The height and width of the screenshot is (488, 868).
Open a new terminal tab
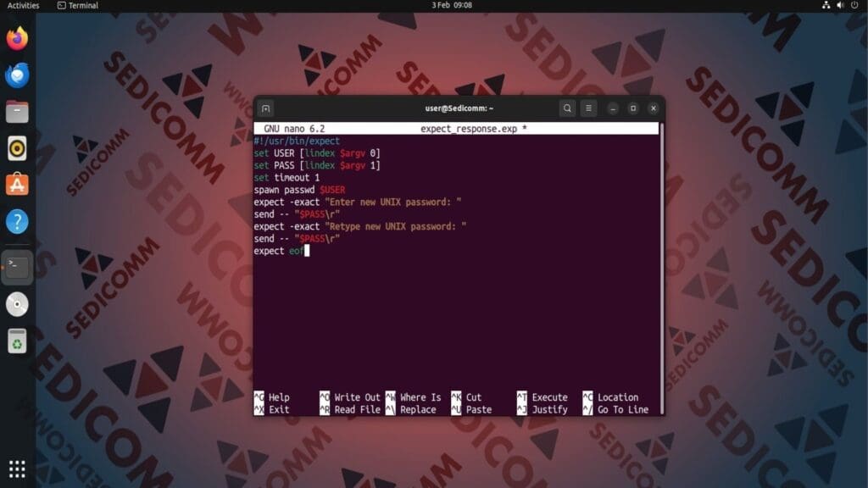pyautogui.click(x=265, y=108)
